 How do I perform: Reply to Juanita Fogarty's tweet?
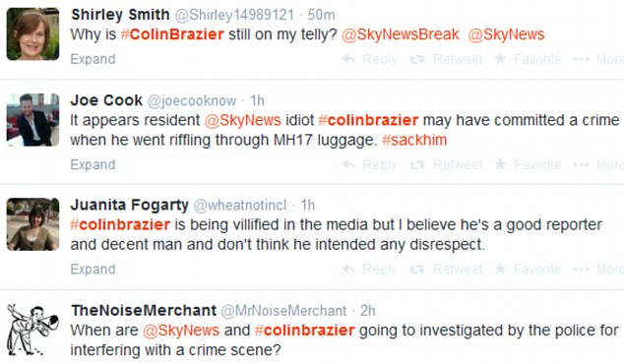coord(370,270)
